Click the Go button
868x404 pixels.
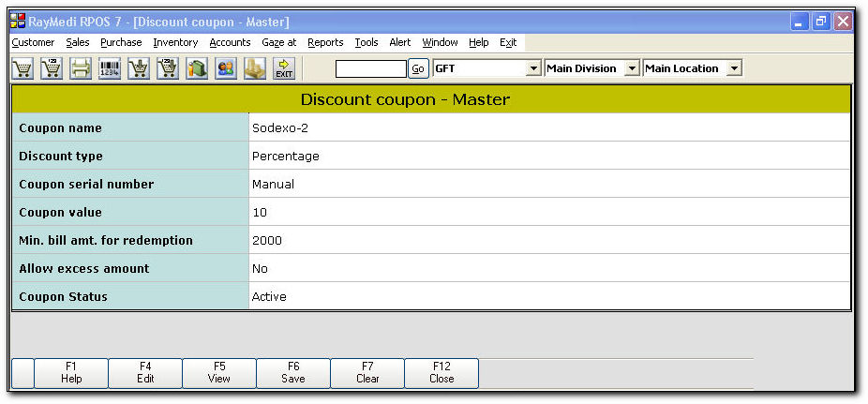click(x=418, y=68)
